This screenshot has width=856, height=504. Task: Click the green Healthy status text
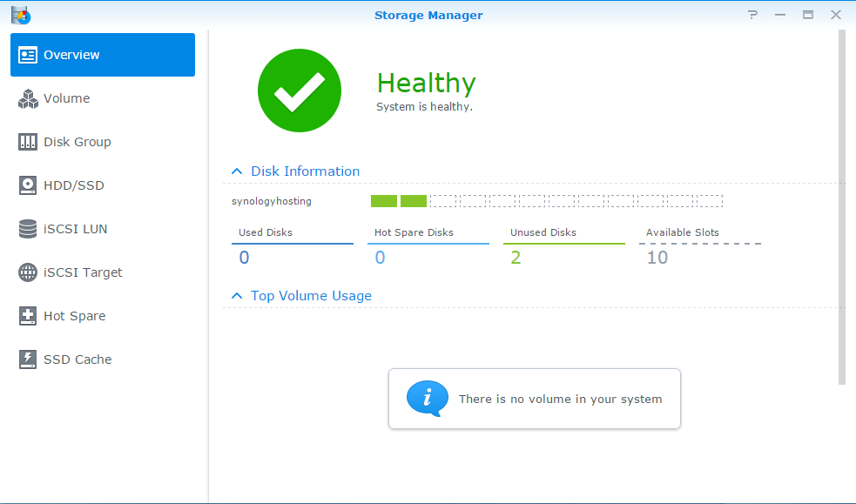click(427, 84)
